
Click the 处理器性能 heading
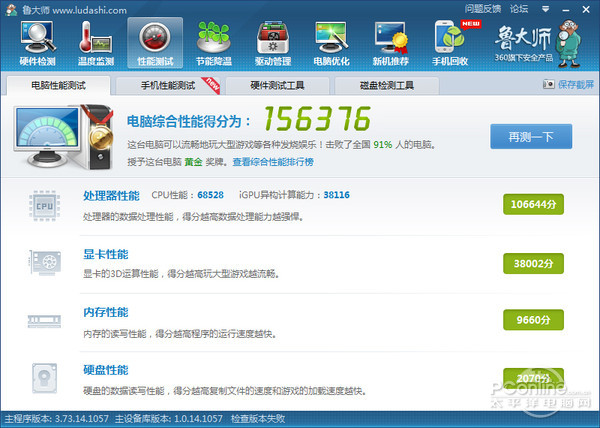(111, 195)
